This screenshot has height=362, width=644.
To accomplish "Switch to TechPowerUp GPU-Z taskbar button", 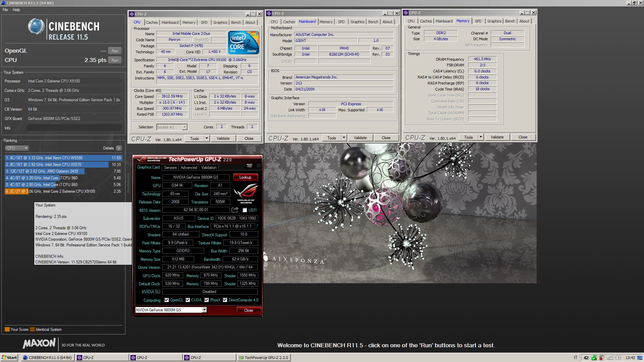I will (264, 358).
